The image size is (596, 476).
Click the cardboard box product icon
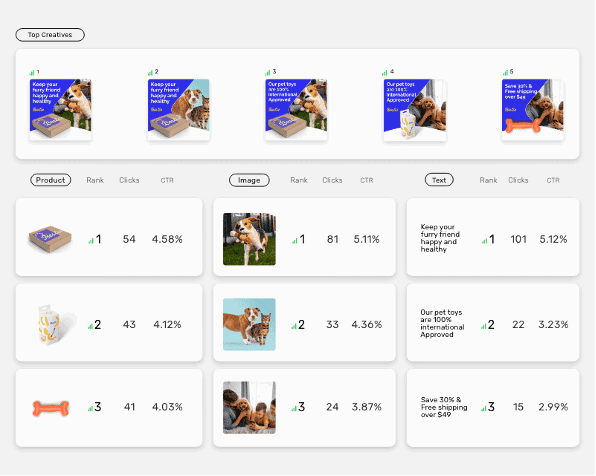click(50, 240)
